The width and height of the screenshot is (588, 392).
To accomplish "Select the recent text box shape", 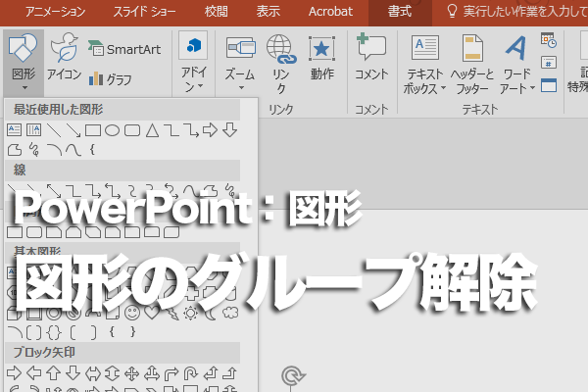I will [15, 130].
